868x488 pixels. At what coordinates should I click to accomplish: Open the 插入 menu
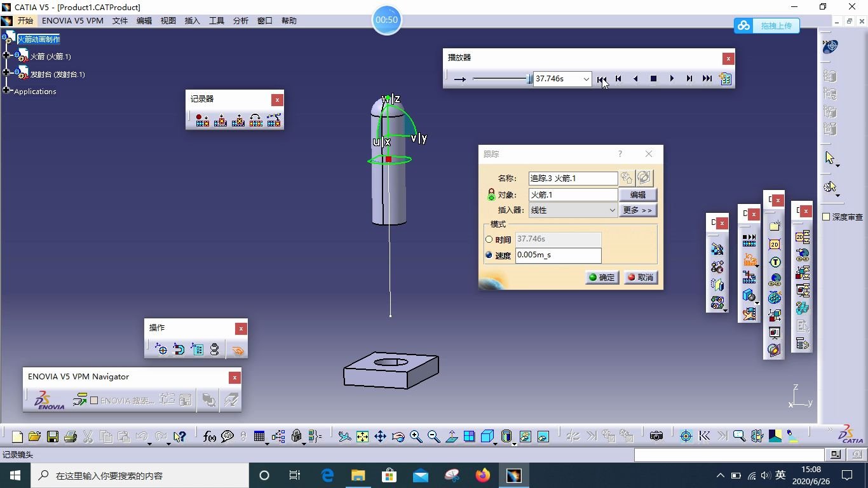(193, 21)
